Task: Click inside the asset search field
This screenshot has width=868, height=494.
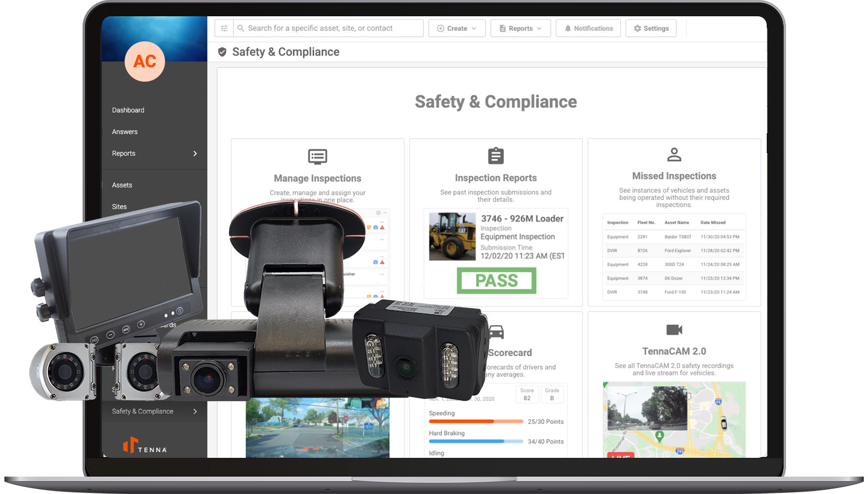Action: click(x=329, y=28)
